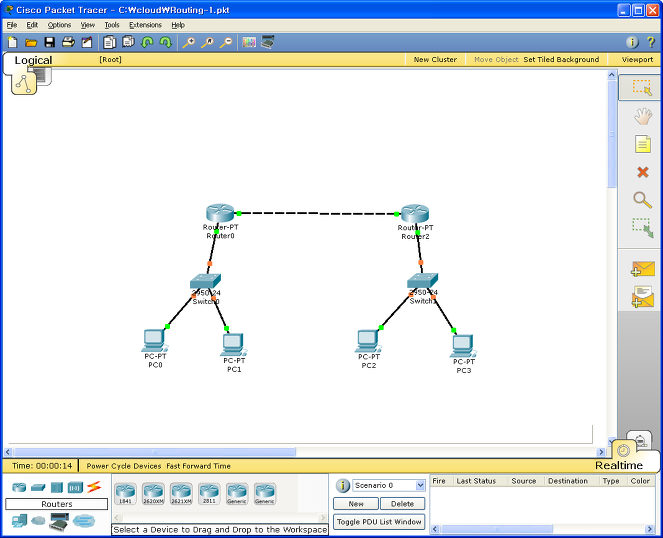This screenshot has height=538, width=663.
Task: Click the Redo green arrow icon
Action: (165, 42)
